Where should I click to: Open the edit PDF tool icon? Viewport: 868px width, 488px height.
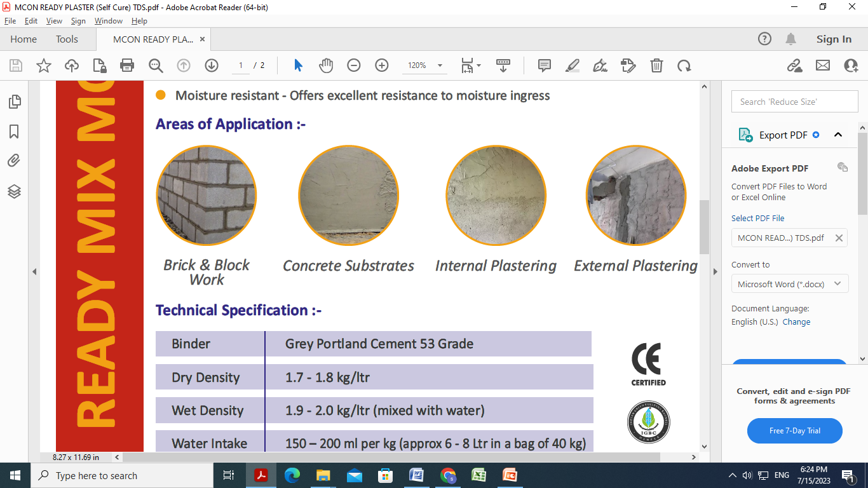628,65
